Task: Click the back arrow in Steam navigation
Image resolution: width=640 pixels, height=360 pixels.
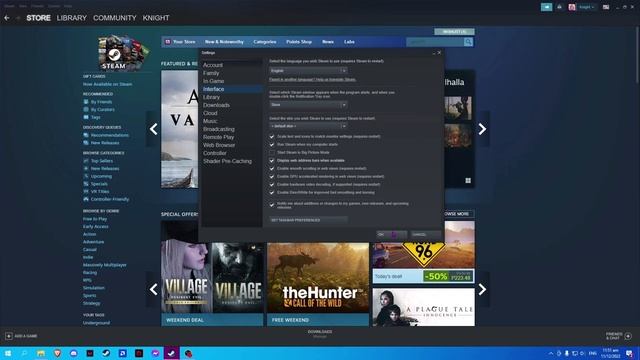Action: point(7,18)
